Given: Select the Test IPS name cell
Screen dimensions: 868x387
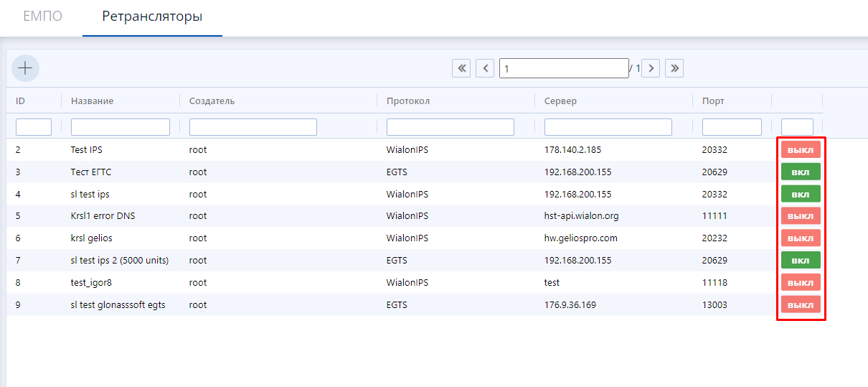Looking at the screenshot, I should click(x=87, y=150).
